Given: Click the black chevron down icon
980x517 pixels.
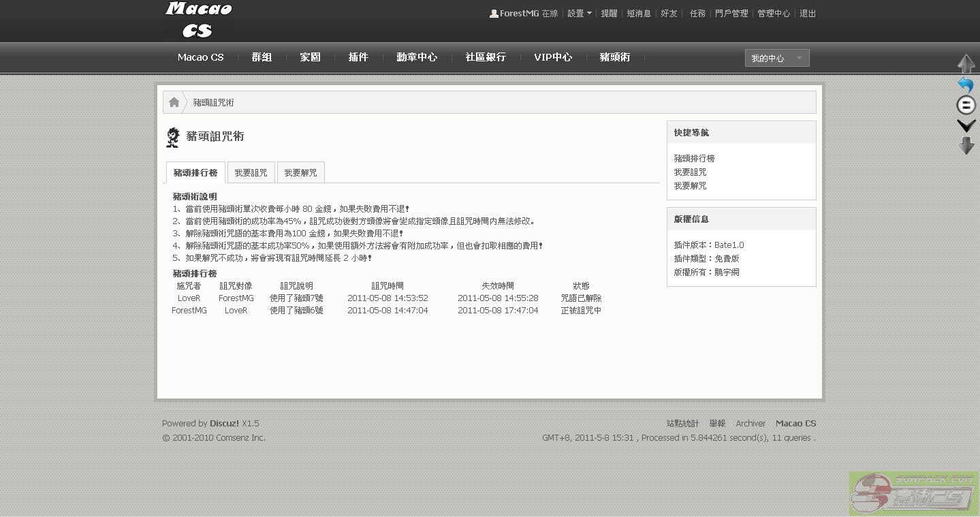Looking at the screenshot, I should (966, 125).
